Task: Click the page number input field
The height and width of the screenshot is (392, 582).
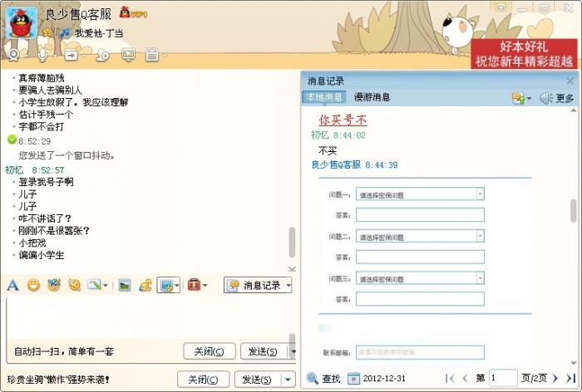Action: coord(503,378)
